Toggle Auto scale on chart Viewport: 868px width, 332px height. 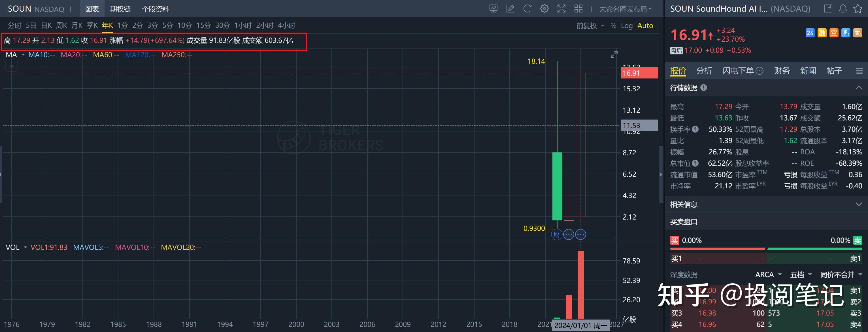tap(645, 25)
